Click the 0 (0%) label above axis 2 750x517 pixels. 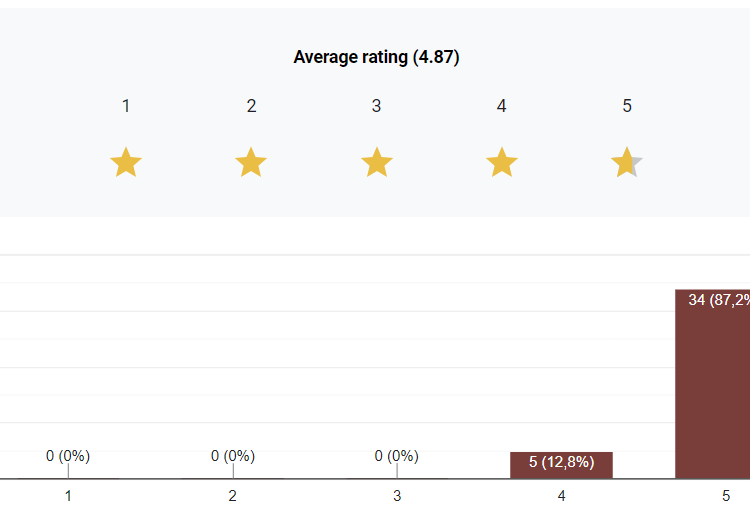coord(233,456)
